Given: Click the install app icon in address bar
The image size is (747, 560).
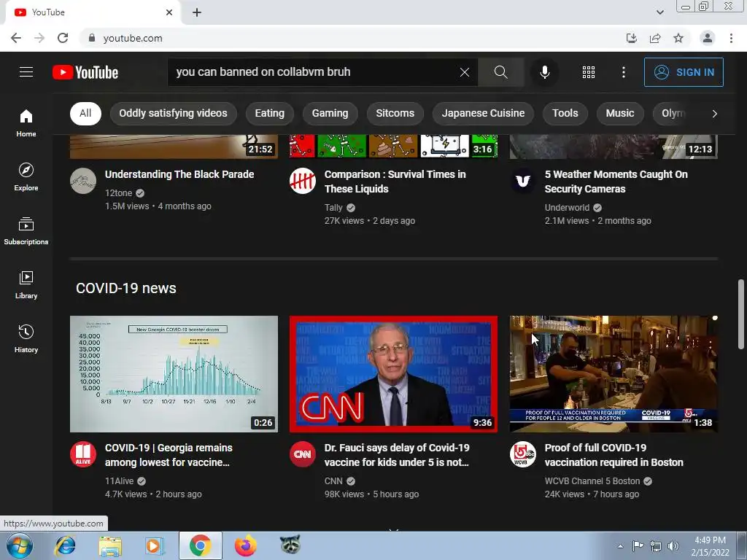Looking at the screenshot, I should coord(632,38).
